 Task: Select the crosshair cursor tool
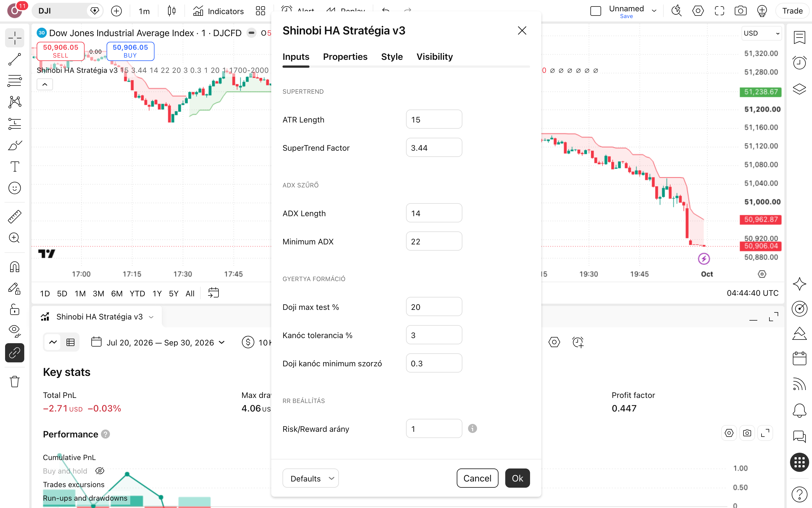15,38
